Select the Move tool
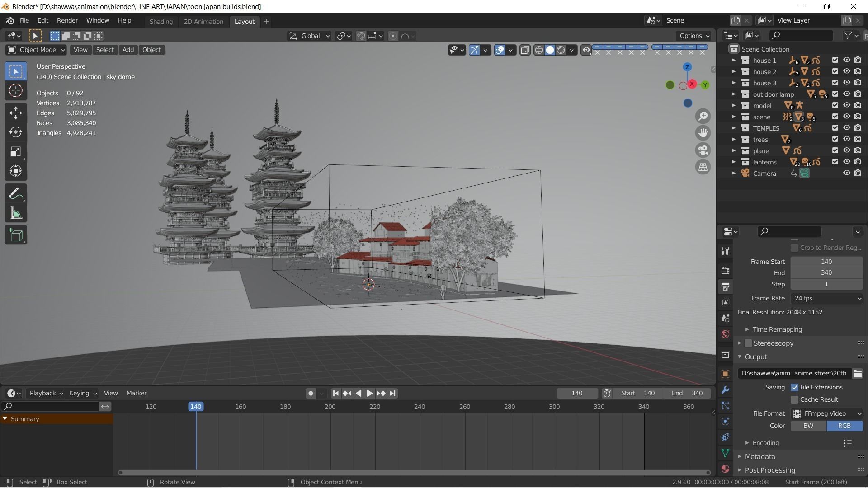This screenshot has height=488, width=868. [x=16, y=113]
